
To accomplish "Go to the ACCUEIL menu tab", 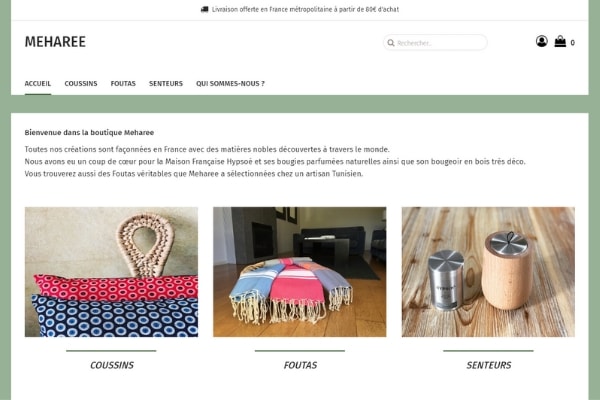I will pyautogui.click(x=38, y=83).
